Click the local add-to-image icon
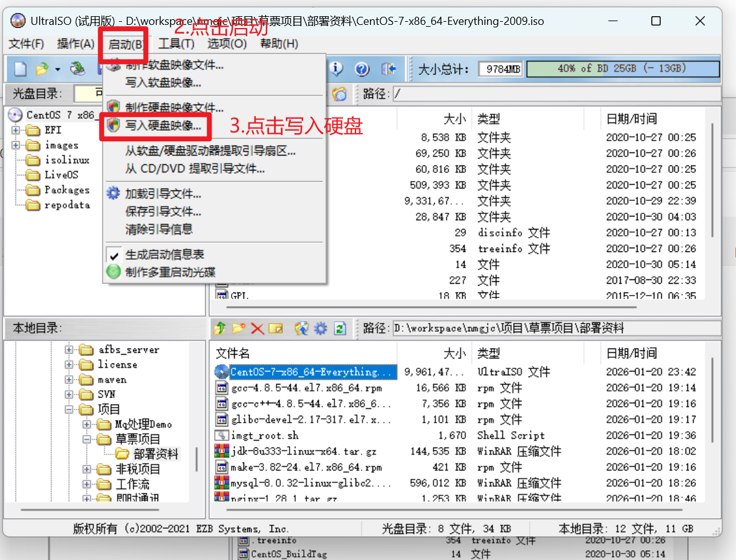The width and height of the screenshot is (736, 560). [x=301, y=329]
